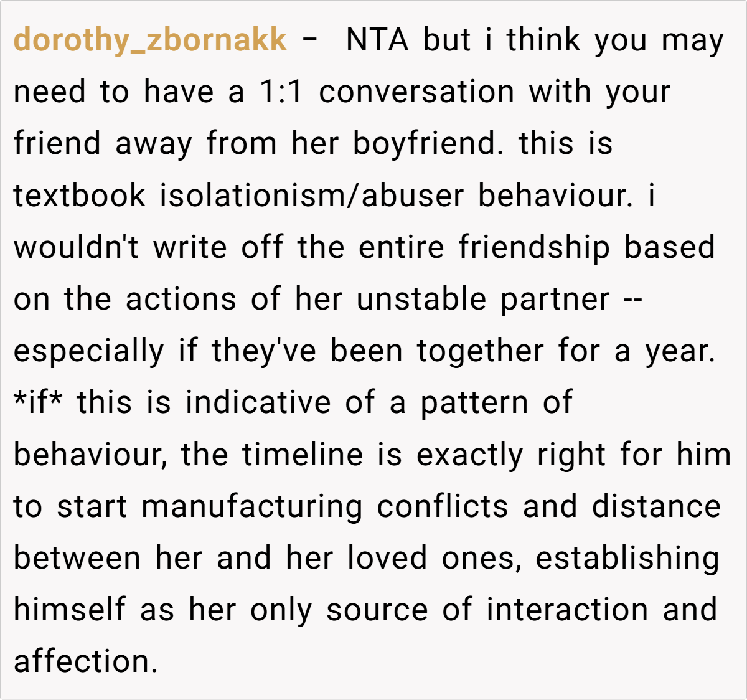Click the word "NTA" in the comment
747x700 pixels.
pos(377,40)
